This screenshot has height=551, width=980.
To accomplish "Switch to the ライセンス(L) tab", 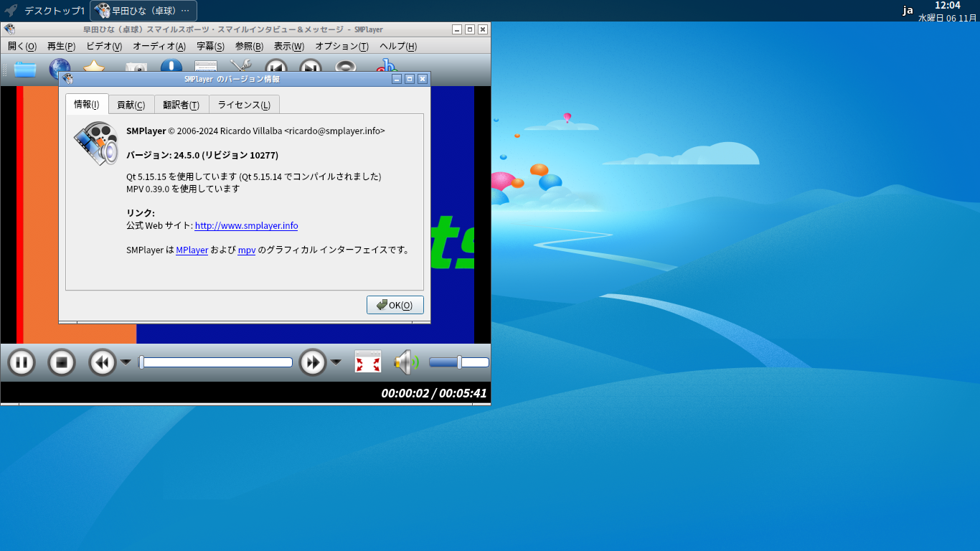I will [244, 105].
